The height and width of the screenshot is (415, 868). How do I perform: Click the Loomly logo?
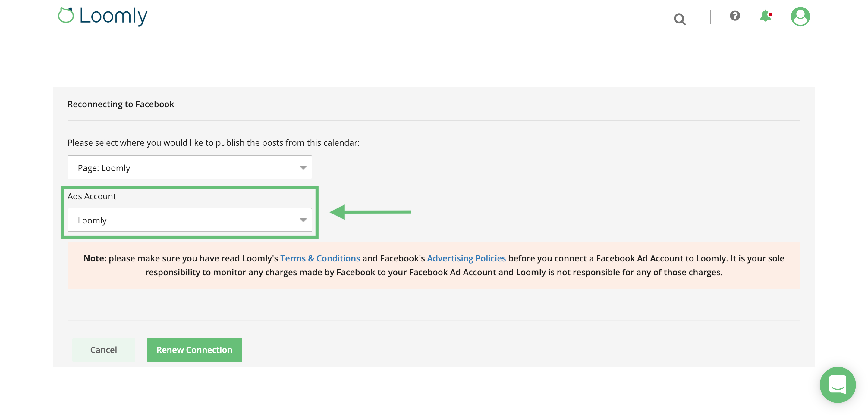click(103, 16)
